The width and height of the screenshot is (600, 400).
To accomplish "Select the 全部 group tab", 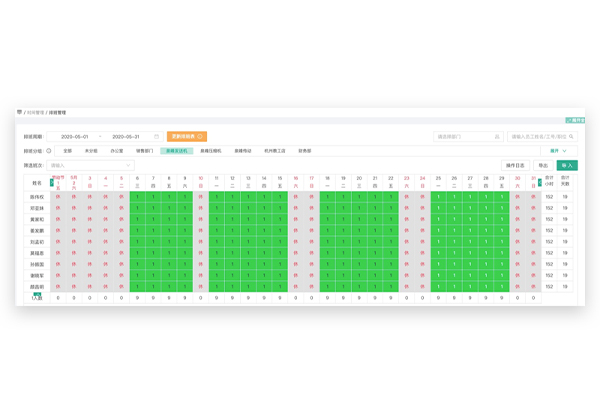I will click(x=68, y=151).
